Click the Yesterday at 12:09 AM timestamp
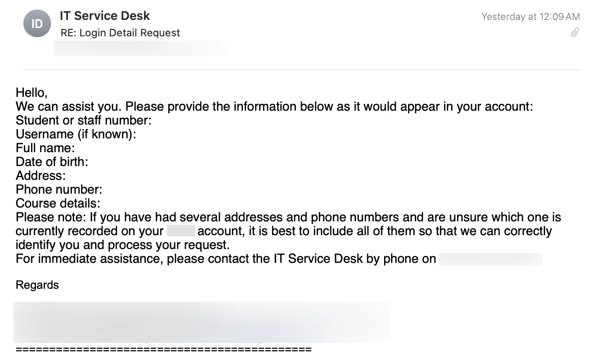The image size is (596, 364). coord(530,16)
